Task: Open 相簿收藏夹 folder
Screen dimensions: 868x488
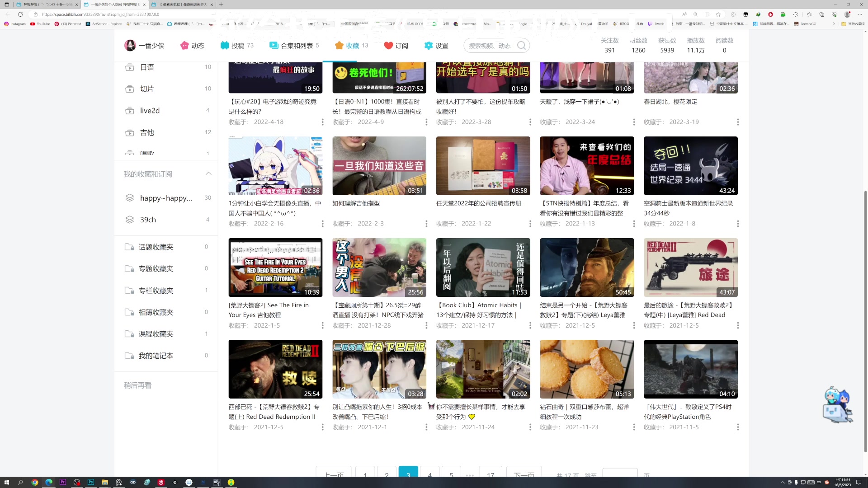Action: (x=166, y=312)
